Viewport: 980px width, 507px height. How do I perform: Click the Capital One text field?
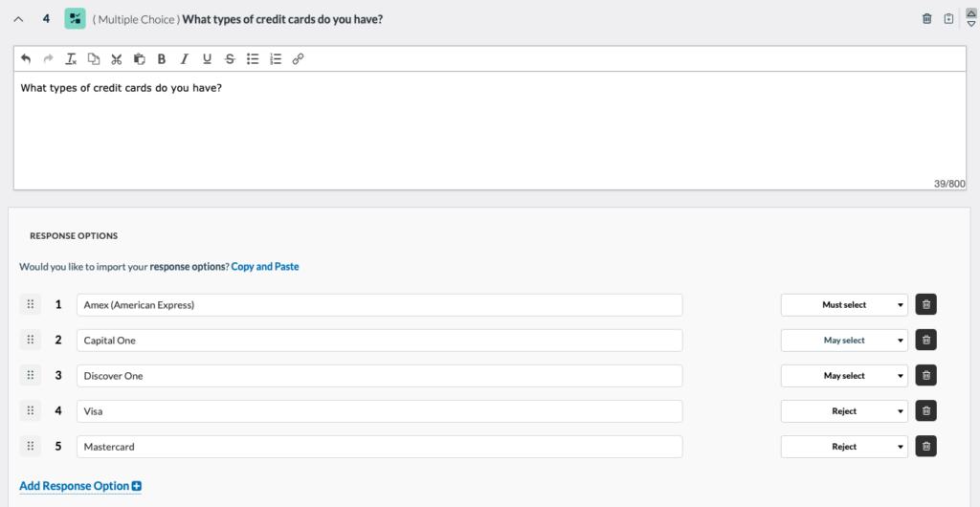[x=379, y=341]
